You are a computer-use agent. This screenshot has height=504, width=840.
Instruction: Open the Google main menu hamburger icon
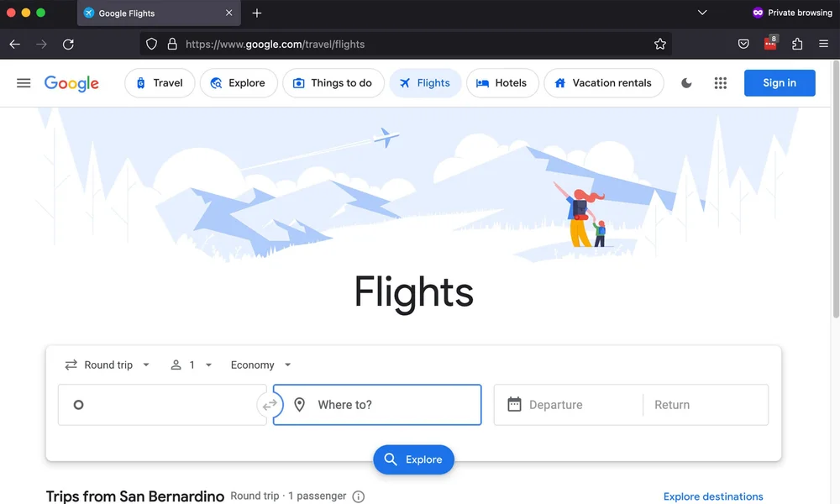pos(24,83)
